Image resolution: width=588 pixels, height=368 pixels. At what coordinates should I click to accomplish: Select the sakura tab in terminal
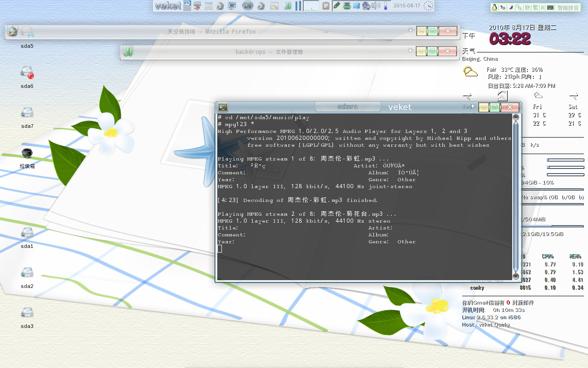click(x=348, y=107)
